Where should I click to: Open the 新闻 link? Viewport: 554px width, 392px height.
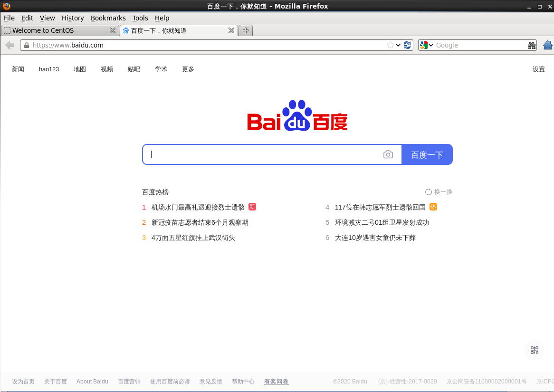pyautogui.click(x=18, y=69)
